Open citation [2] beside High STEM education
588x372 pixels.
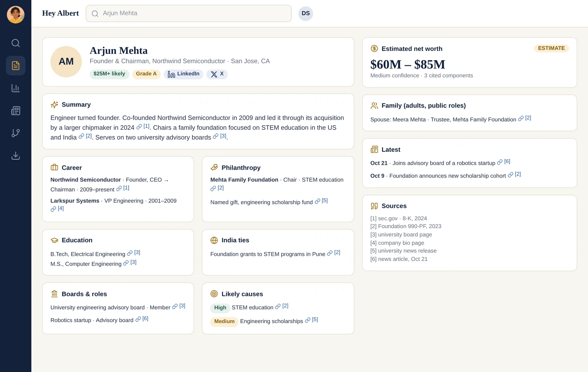(282, 306)
